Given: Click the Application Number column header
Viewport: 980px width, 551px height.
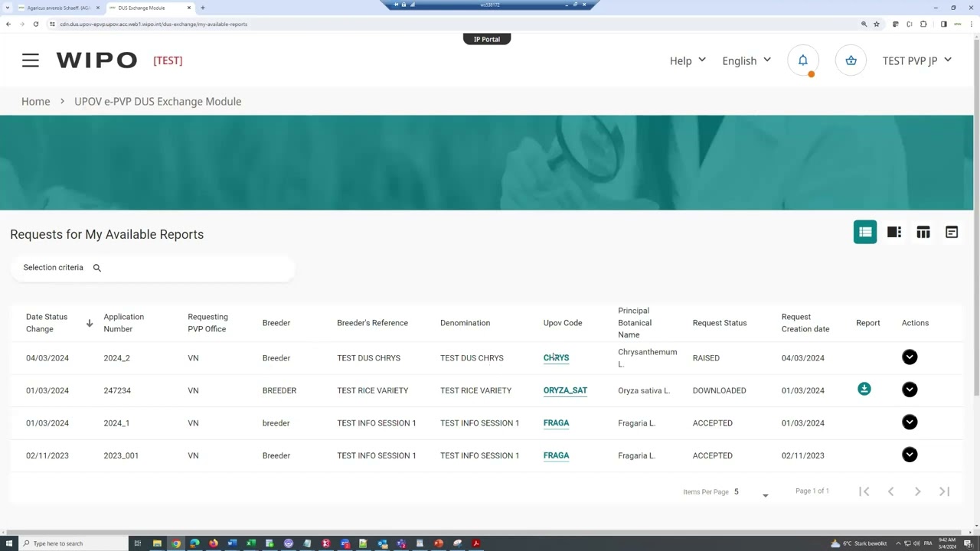Looking at the screenshot, I should 124,323.
